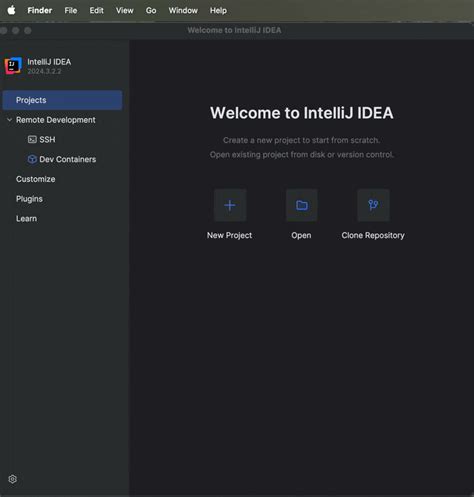The image size is (474, 497).
Task: Click the Clone Repository branch icon
Action: point(373,205)
